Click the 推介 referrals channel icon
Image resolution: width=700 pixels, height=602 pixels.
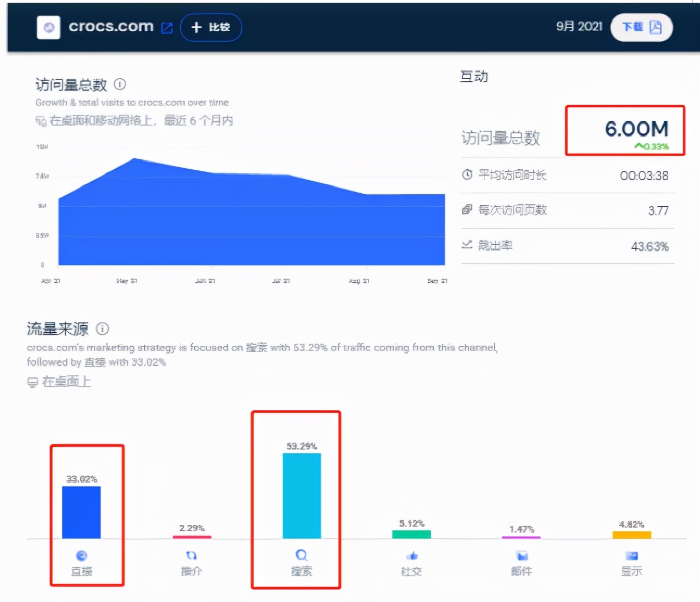[x=192, y=556]
